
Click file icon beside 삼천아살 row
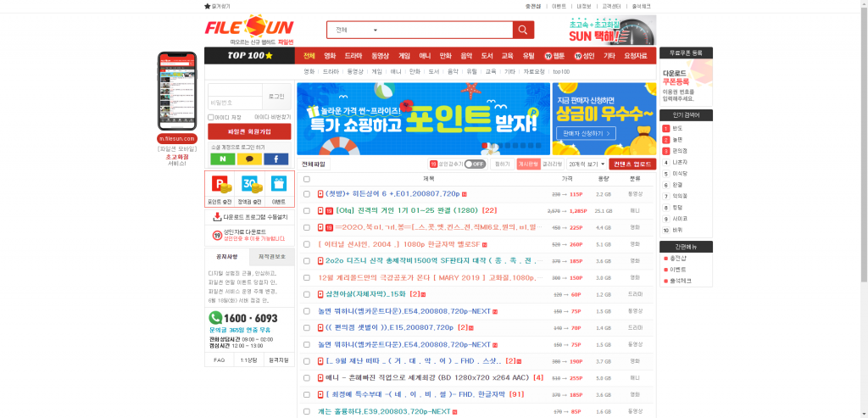tap(320, 294)
